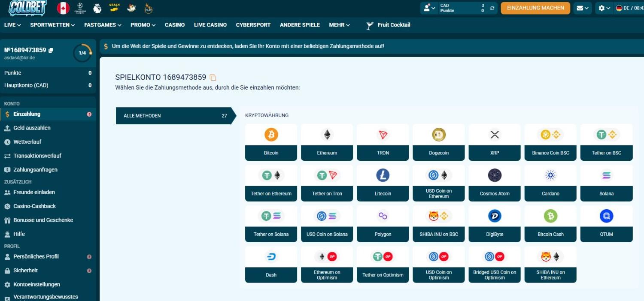Select Tether on BSC method
This screenshot has width=644, height=301.
606,142
